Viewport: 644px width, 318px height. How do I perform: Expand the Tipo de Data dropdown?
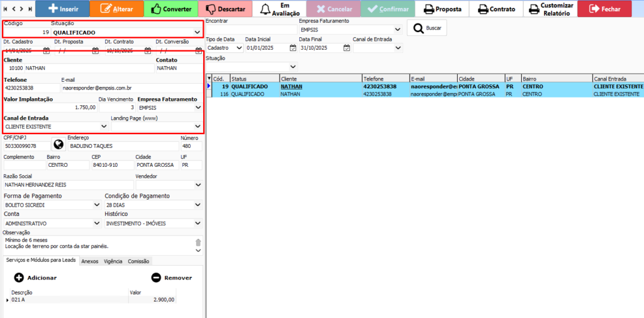tap(239, 48)
